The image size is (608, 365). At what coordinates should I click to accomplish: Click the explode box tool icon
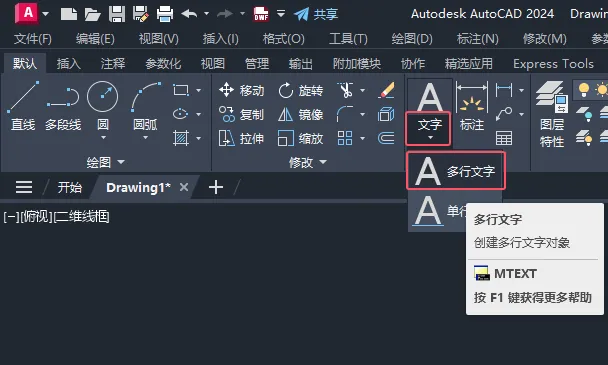pos(386,114)
